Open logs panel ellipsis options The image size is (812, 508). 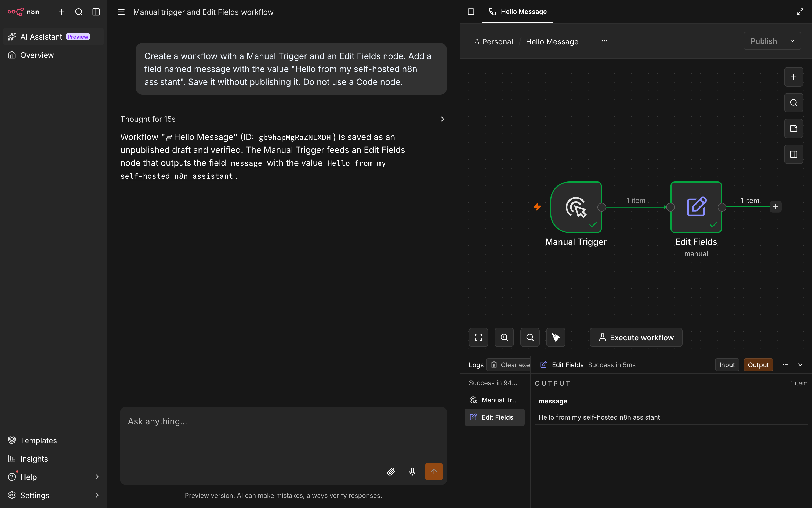(x=785, y=365)
